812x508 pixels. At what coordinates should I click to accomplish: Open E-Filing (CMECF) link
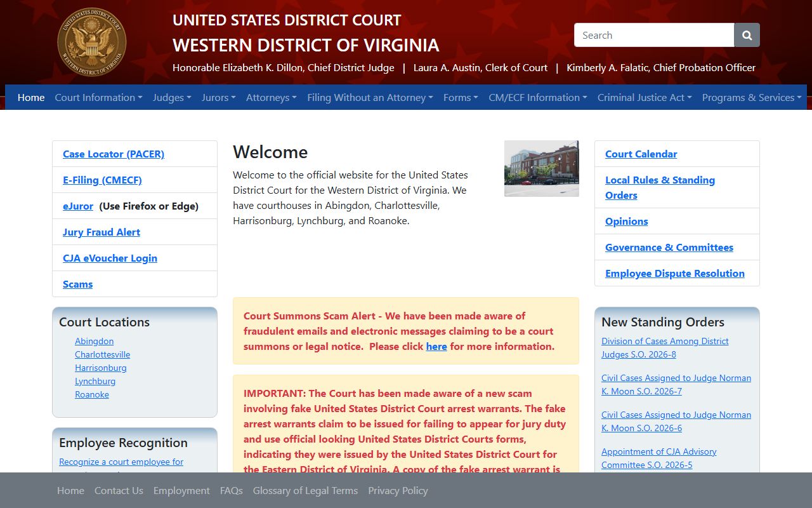pyautogui.click(x=102, y=180)
